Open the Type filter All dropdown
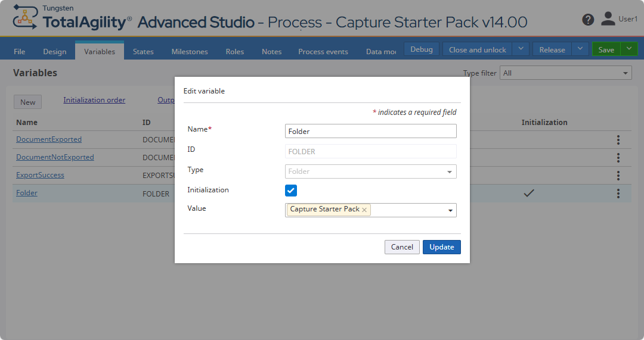 pyautogui.click(x=565, y=73)
